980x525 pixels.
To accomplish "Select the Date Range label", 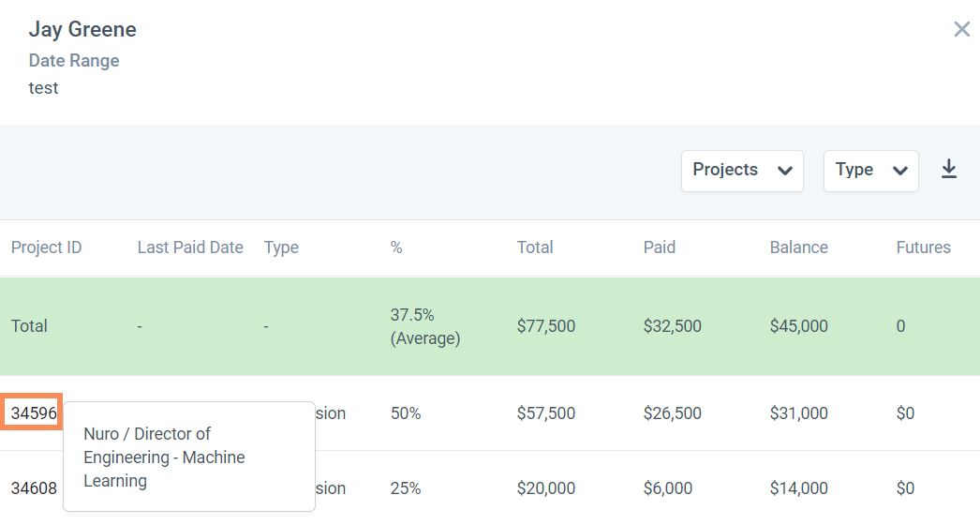I will 74,61.
